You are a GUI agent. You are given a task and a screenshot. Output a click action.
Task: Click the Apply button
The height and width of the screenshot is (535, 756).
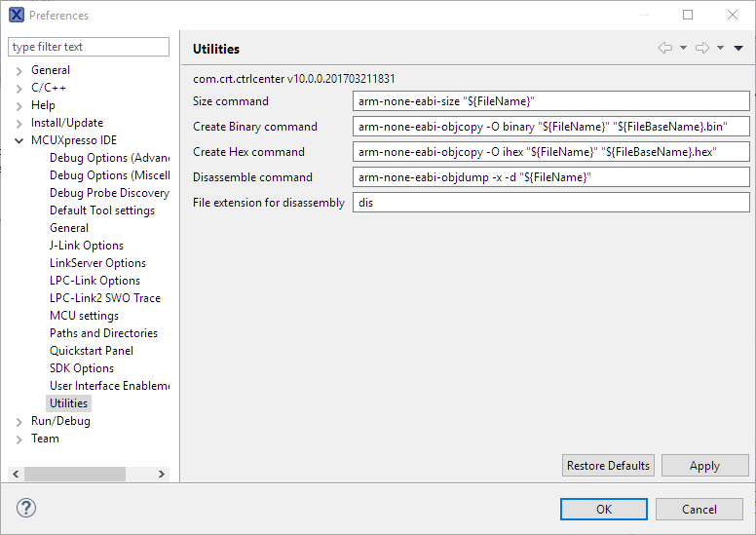coord(705,466)
